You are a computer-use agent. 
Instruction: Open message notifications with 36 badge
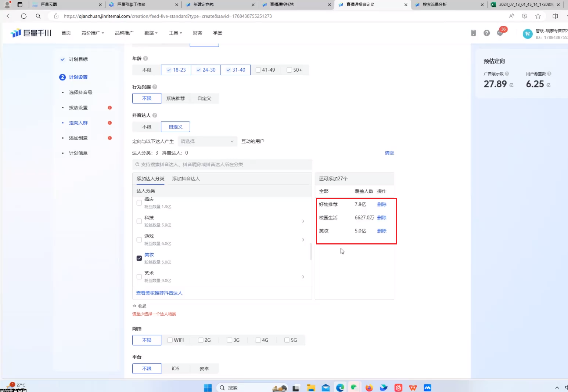pos(500,33)
